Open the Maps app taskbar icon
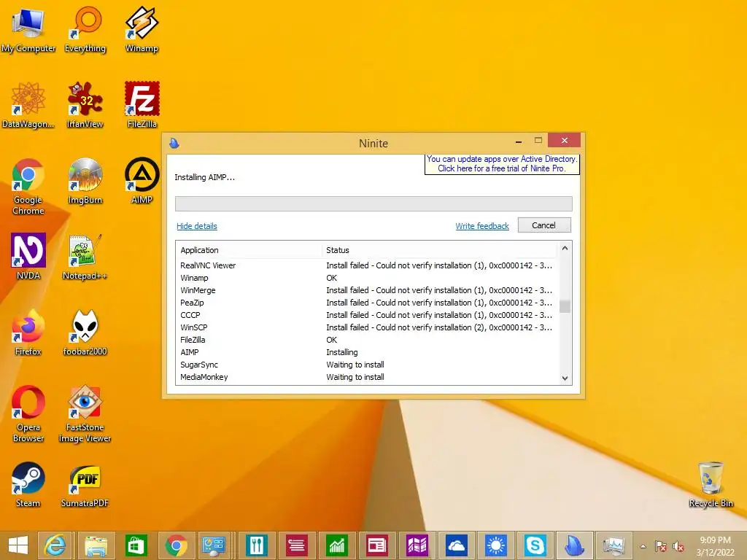 (417, 545)
